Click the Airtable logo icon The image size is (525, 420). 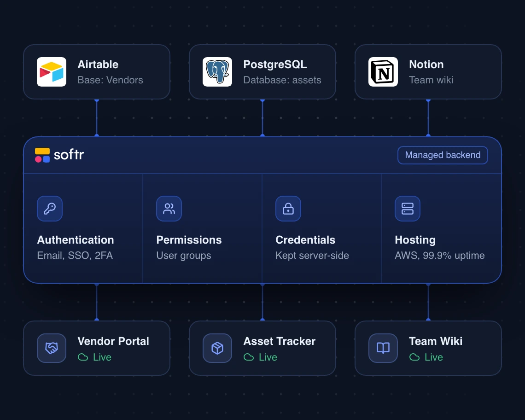tap(52, 72)
